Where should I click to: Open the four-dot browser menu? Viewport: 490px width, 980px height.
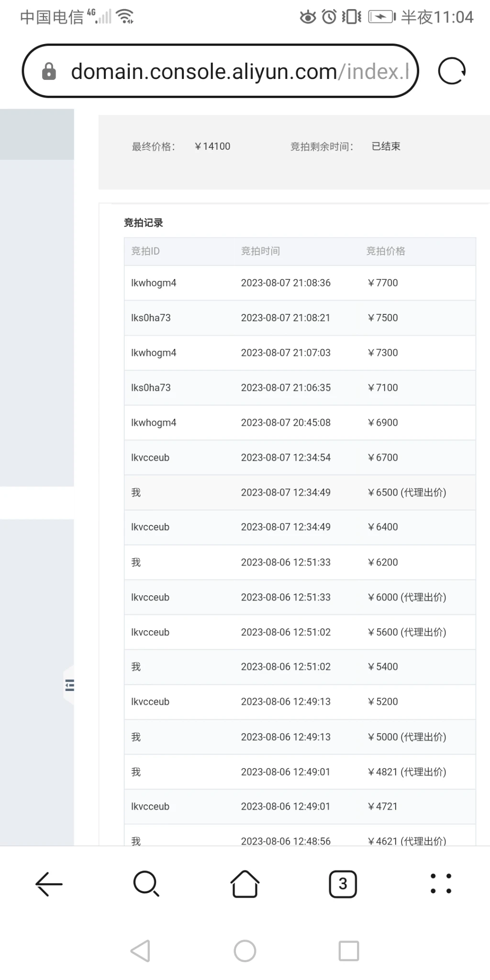[441, 883]
